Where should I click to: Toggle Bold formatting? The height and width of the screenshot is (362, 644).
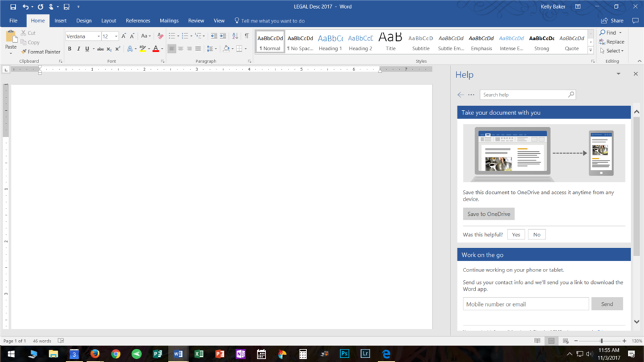69,49
